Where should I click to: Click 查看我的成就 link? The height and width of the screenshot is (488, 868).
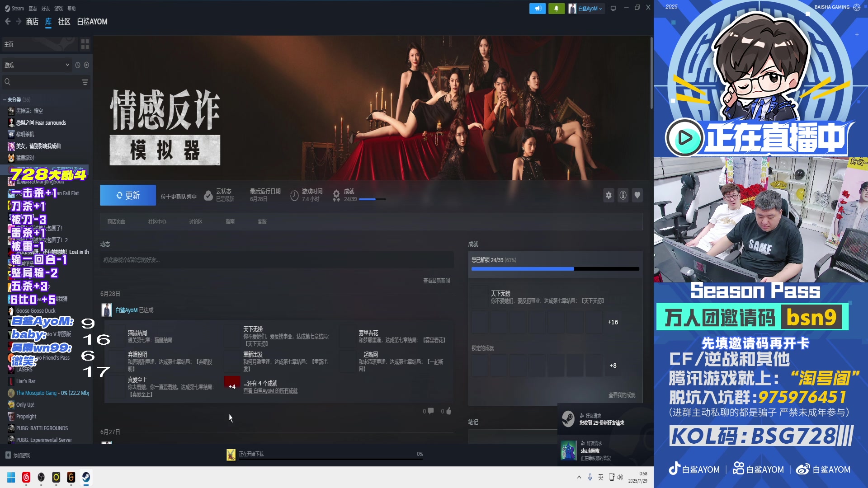click(x=622, y=395)
